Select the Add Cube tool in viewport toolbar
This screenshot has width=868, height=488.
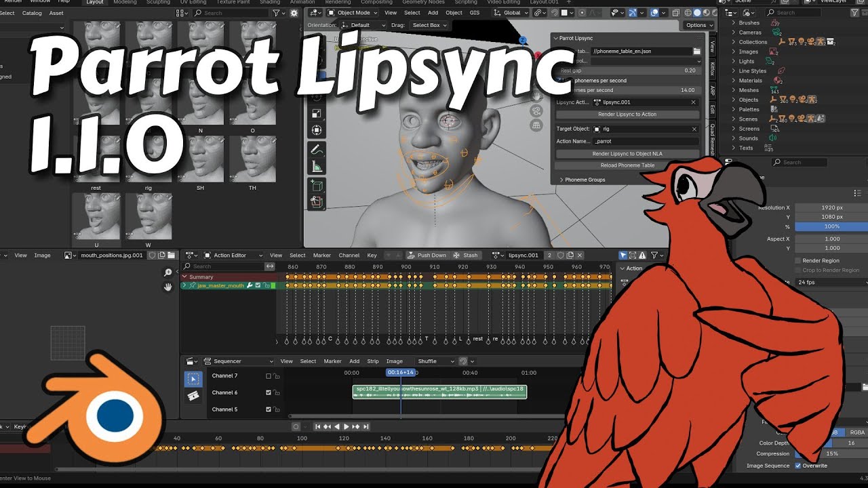pyautogui.click(x=316, y=184)
